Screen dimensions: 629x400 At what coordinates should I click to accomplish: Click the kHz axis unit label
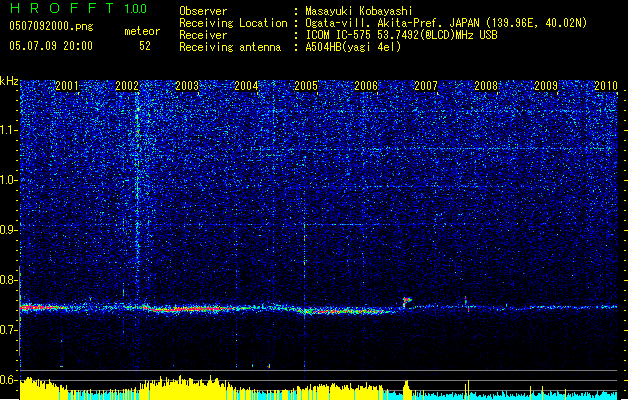9,81
